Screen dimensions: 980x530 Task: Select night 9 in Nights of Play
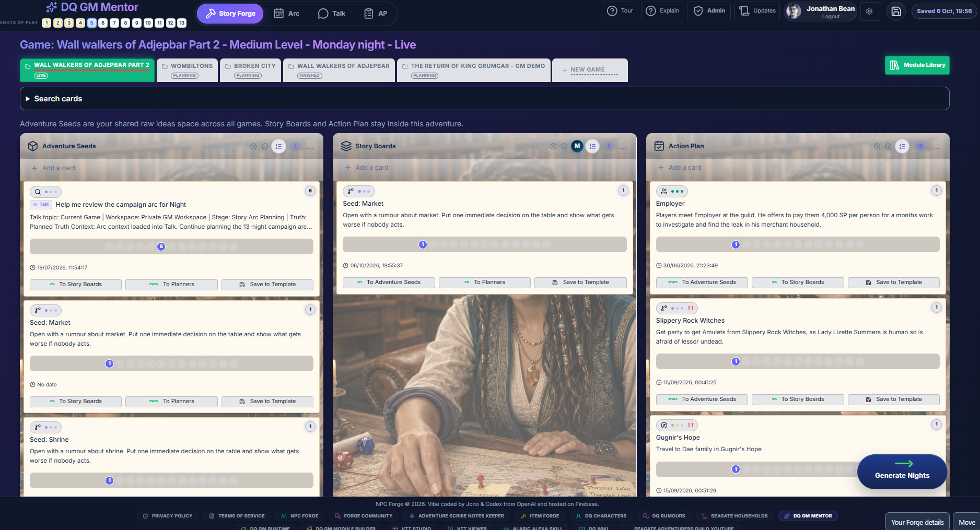[137, 23]
